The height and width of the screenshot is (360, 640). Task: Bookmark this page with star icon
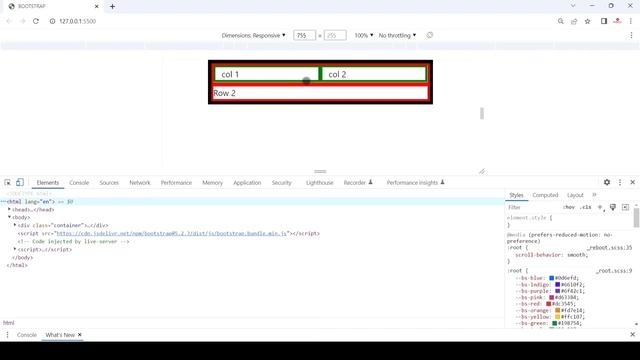(587, 21)
